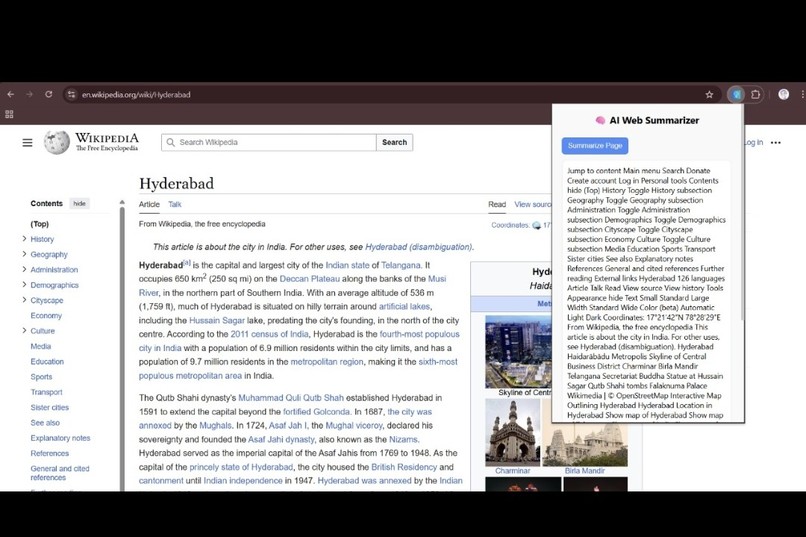Click the Summarize Page button
The image size is (806, 537).
click(x=595, y=145)
